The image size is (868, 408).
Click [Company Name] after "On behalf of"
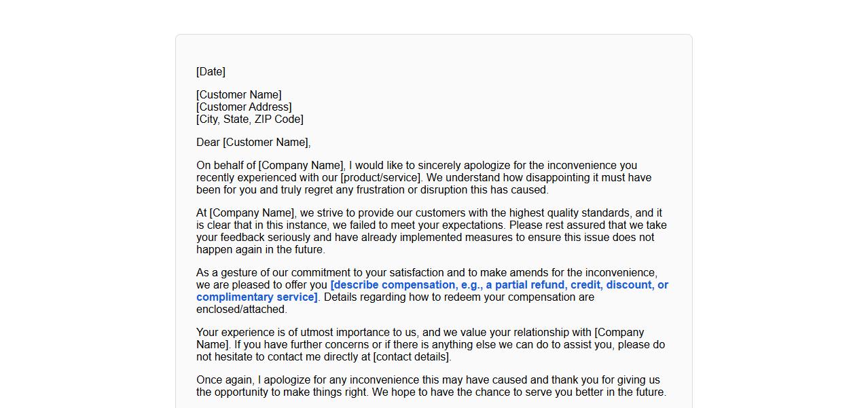click(x=301, y=166)
